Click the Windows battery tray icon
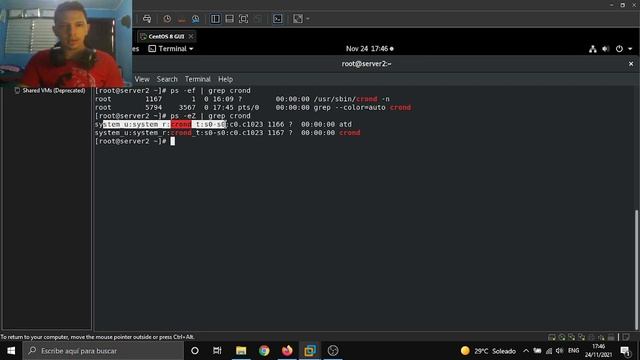640x360 pixels. tap(538, 351)
